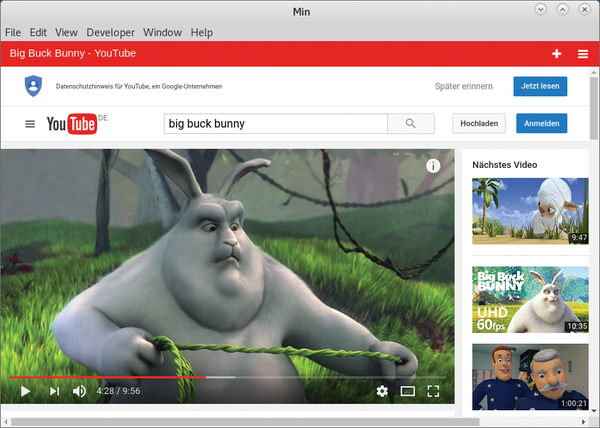Close the Min window
Image resolution: width=600 pixels, height=428 pixels.
(x=585, y=9)
